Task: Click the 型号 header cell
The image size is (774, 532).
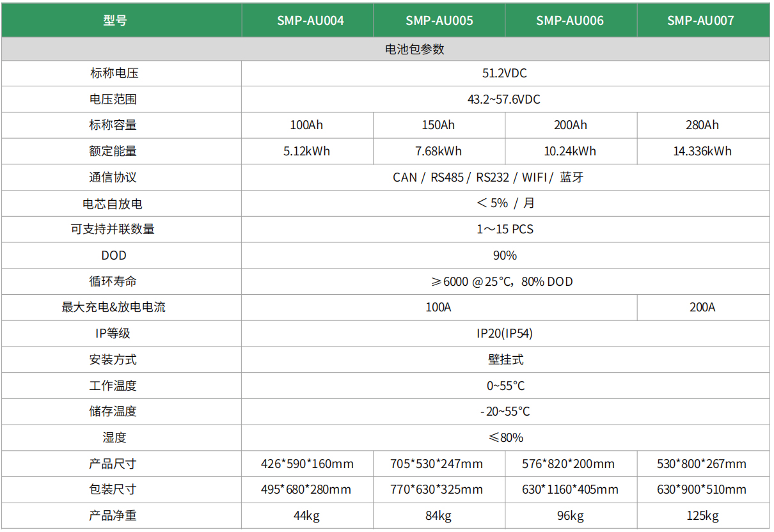Action: (x=115, y=20)
